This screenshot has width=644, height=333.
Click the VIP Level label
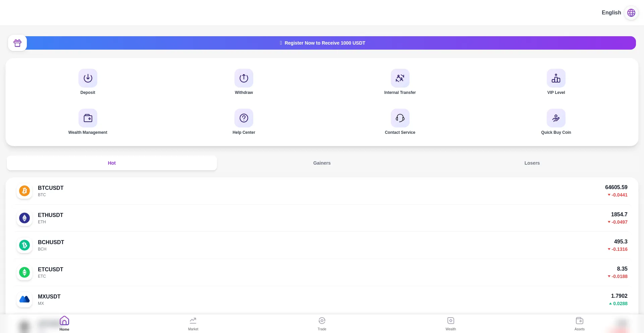(x=556, y=93)
